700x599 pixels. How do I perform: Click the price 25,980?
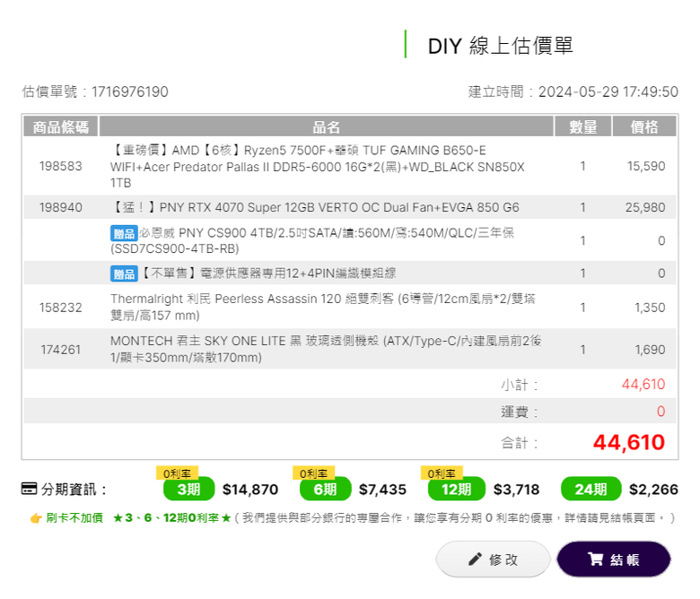[645, 207]
